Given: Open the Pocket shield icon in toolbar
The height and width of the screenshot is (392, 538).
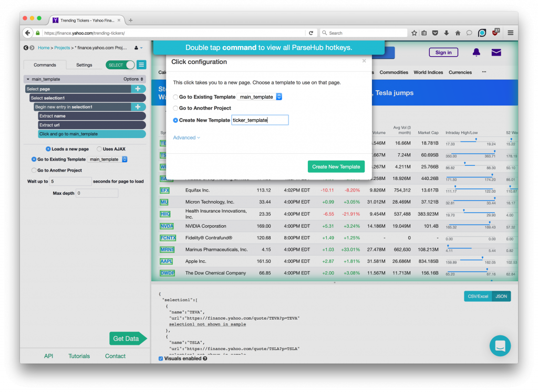Looking at the screenshot, I should (435, 33).
